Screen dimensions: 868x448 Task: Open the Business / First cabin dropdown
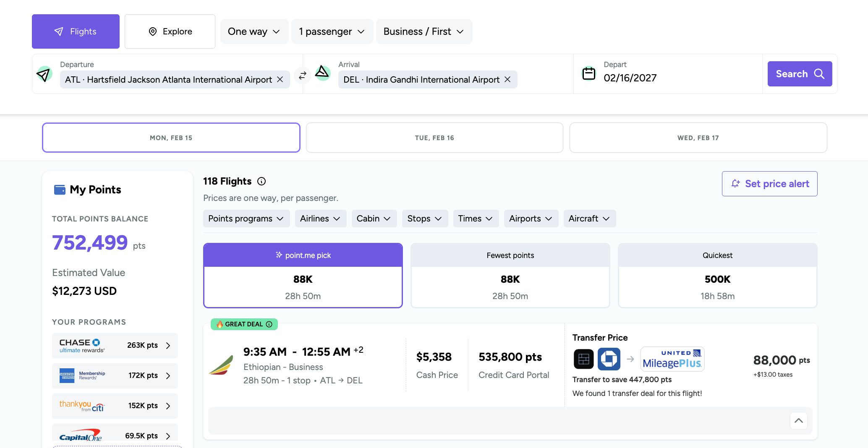(424, 31)
